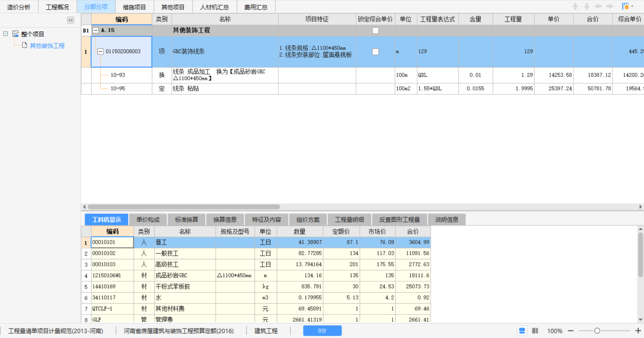Screen dimensions: 644x338
Task: Click the 1.55*QDL expression cell
Action: [x=438, y=89]
